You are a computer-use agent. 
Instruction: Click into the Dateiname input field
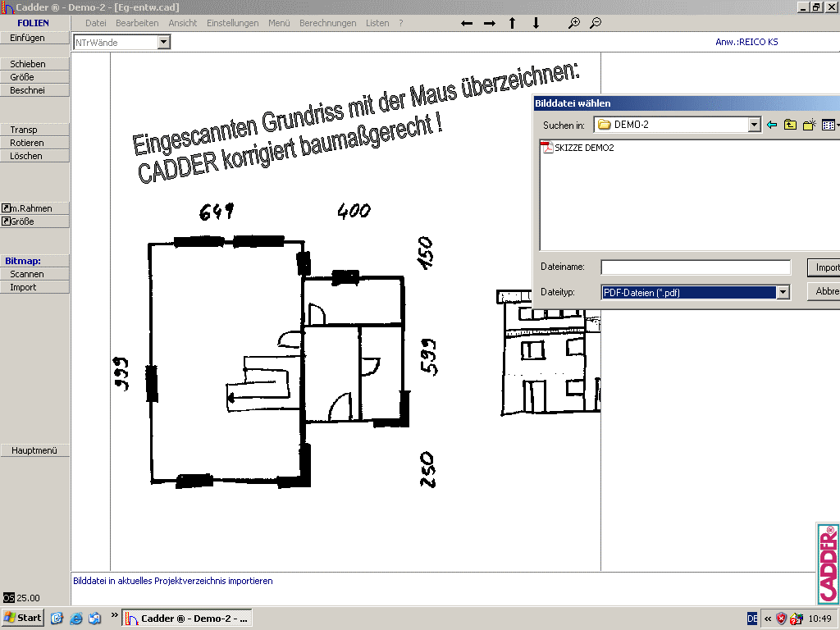point(696,267)
